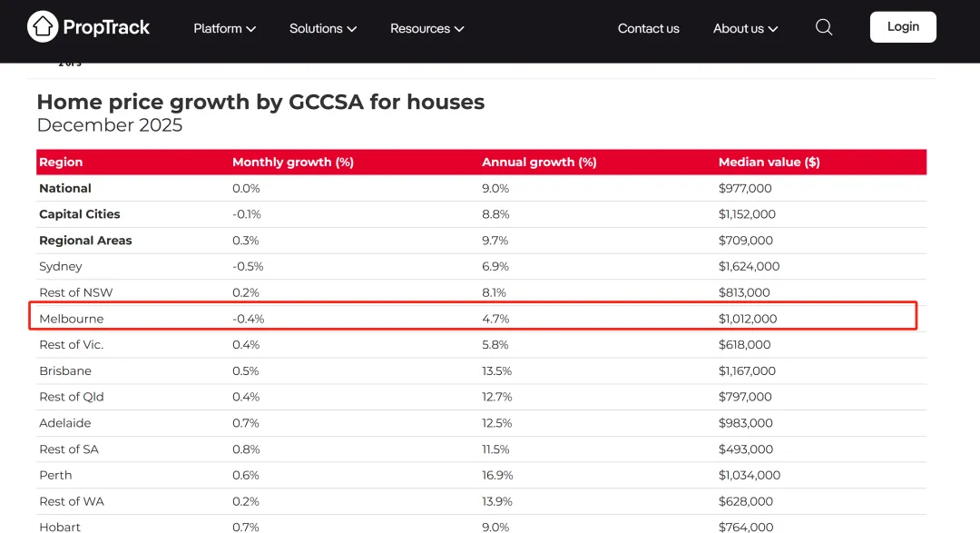Image resolution: width=980 pixels, height=533 pixels.
Task: Open the search magnifier icon
Action: tap(824, 27)
